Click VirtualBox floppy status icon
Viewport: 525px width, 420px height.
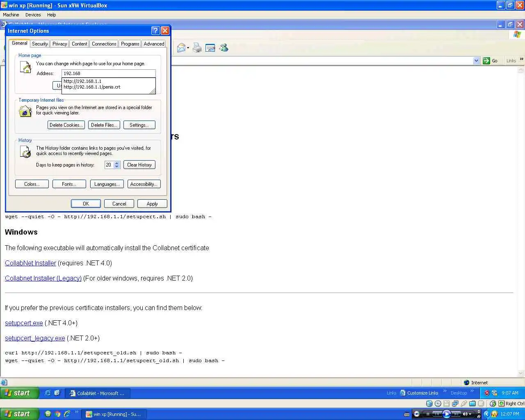pyautogui.click(x=447, y=404)
